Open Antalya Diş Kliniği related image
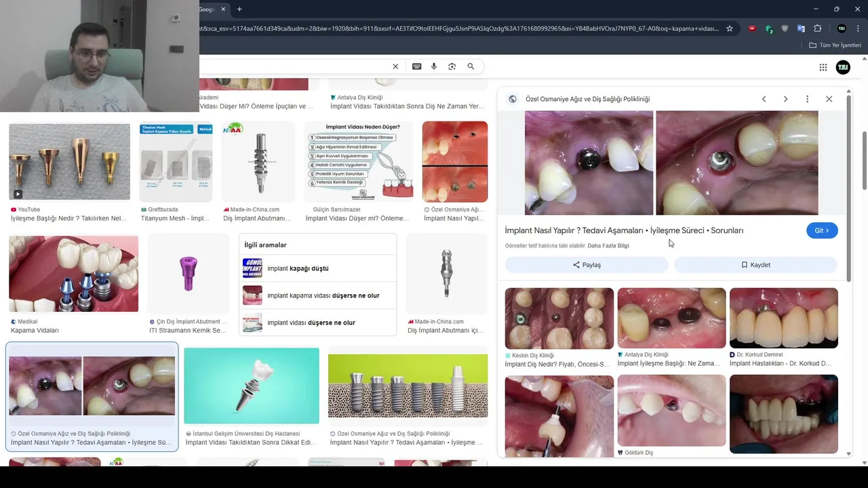Viewport: 868px width, 488px height. pyautogui.click(x=671, y=319)
